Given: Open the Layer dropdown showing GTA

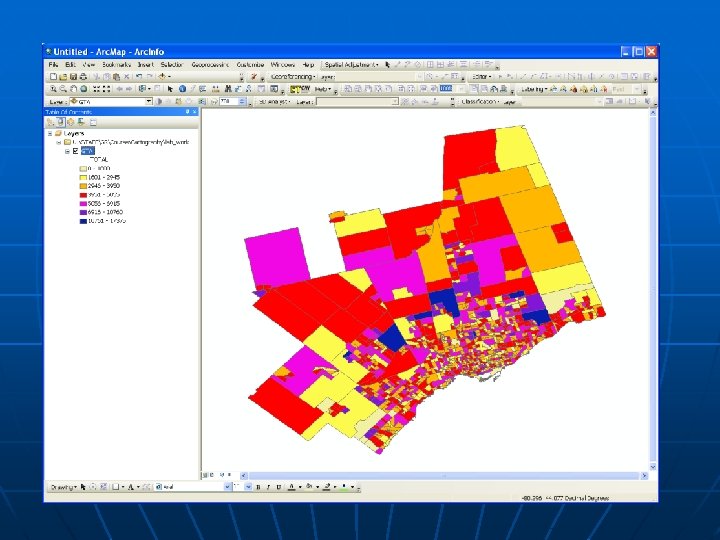Looking at the screenshot, I should point(149,101).
